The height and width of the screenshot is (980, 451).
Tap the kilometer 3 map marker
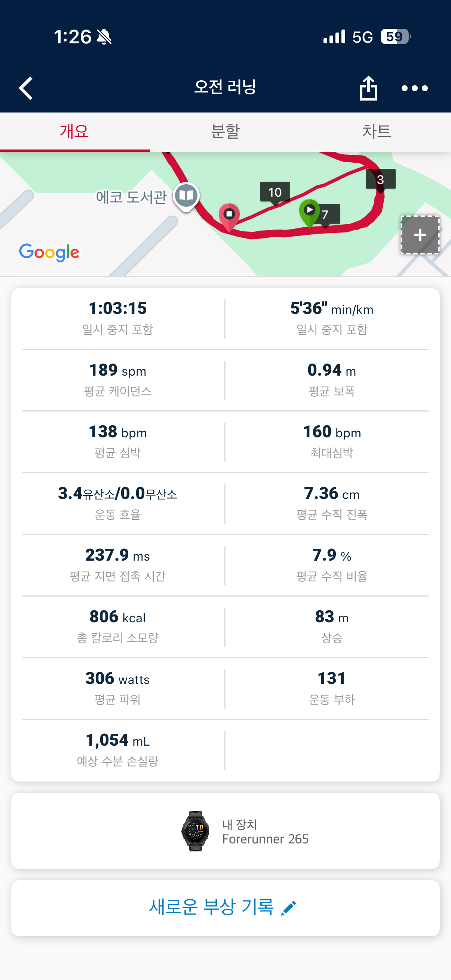click(380, 179)
